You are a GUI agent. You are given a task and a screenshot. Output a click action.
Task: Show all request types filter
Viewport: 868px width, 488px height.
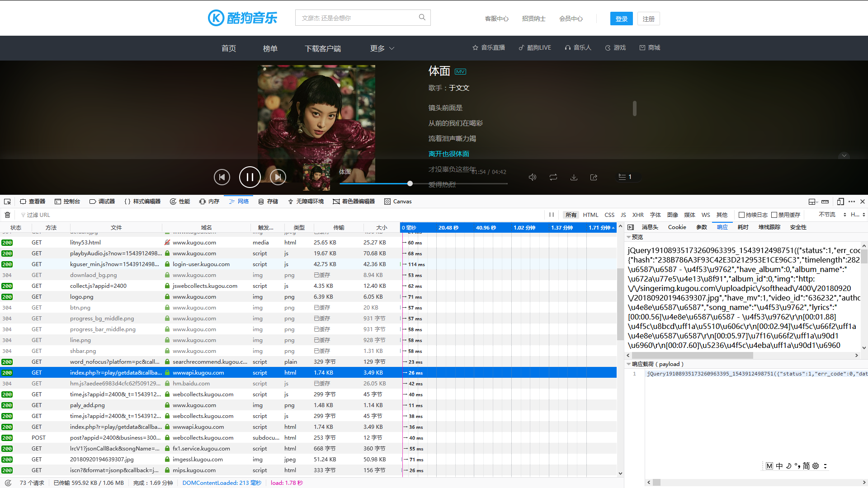pyautogui.click(x=571, y=215)
